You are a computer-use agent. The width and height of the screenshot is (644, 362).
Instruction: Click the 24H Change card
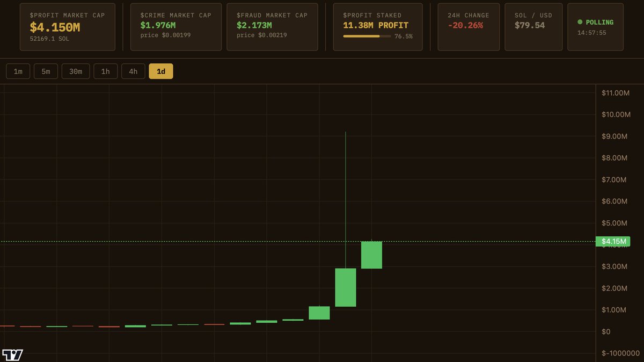469,27
